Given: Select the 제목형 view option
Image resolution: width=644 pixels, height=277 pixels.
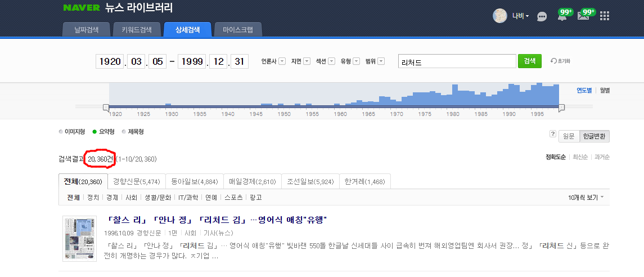Looking at the screenshot, I should [x=133, y=132].
